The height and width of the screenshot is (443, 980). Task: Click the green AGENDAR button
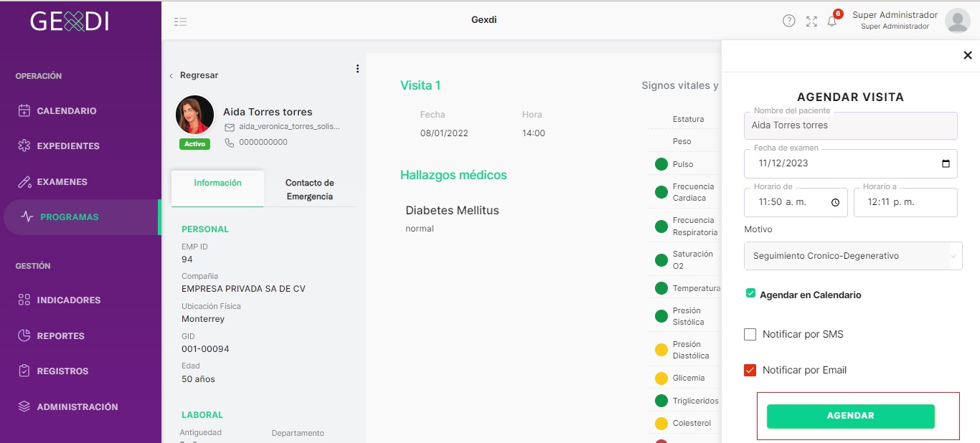[851, 416]
